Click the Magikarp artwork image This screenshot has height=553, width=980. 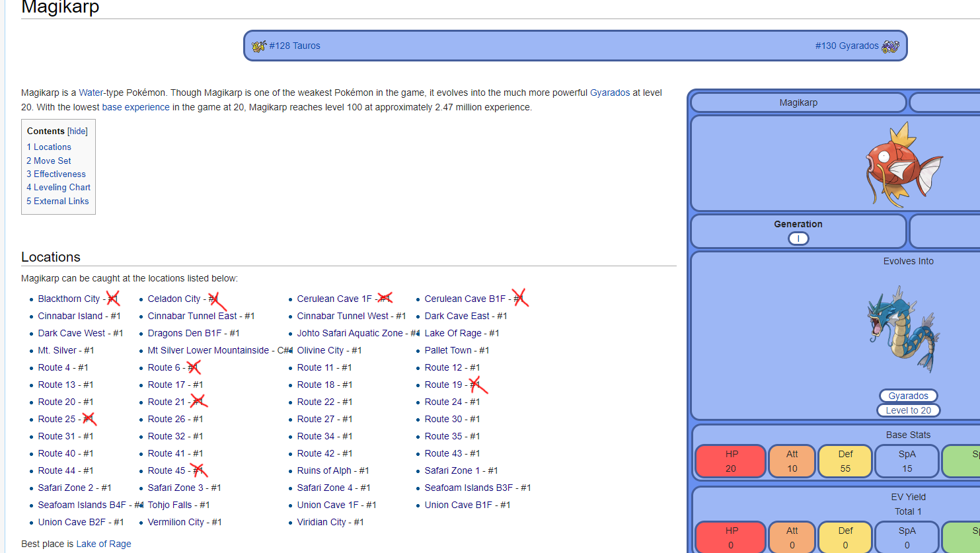(903, 165)
